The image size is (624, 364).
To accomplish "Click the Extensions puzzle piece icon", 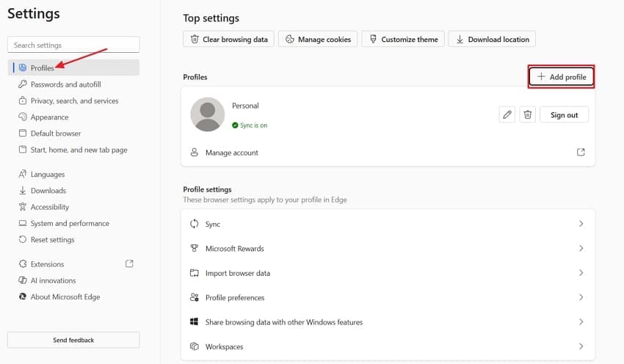I will [x=23, y=263].
